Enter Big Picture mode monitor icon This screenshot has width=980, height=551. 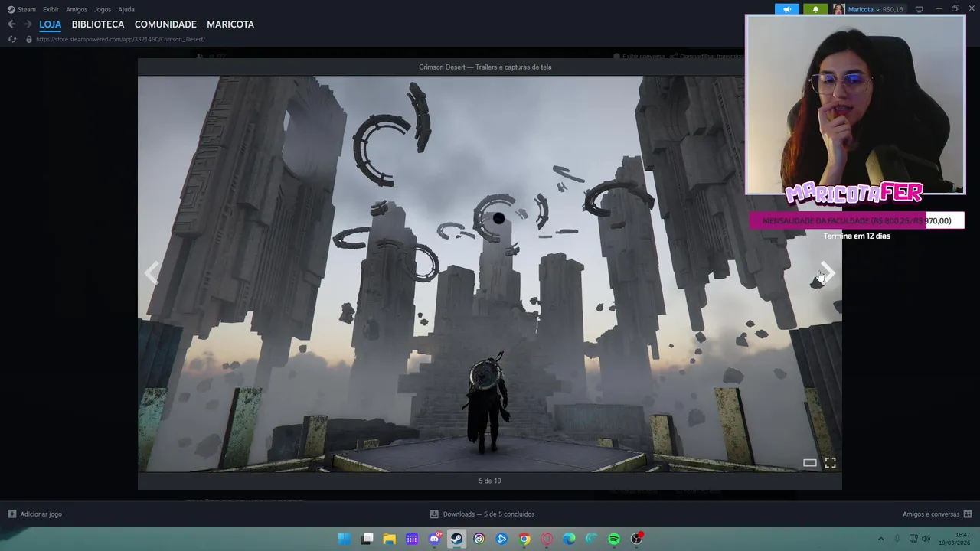click(x=919, y=9)
